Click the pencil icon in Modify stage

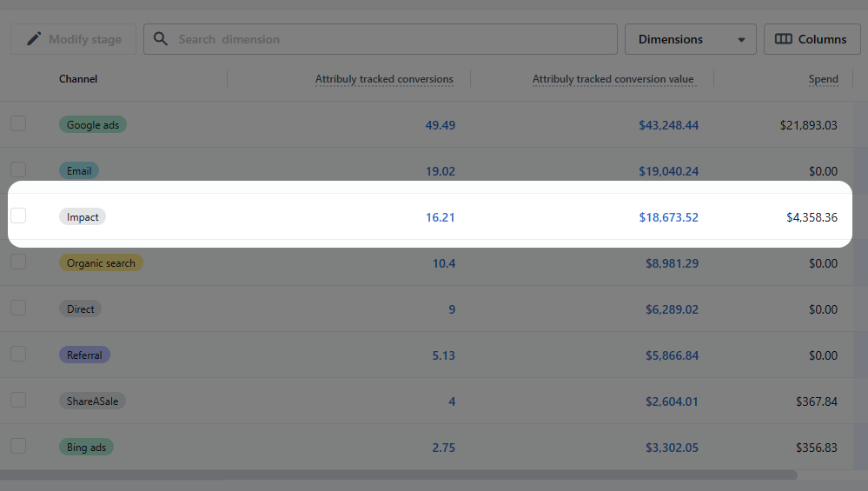34,39
